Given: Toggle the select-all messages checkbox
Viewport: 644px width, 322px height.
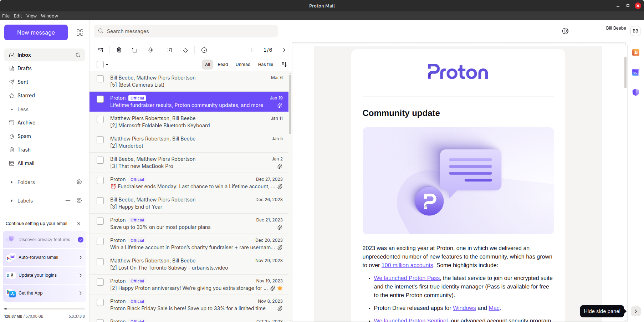Looking at the screenshot, I should point(100,65).
